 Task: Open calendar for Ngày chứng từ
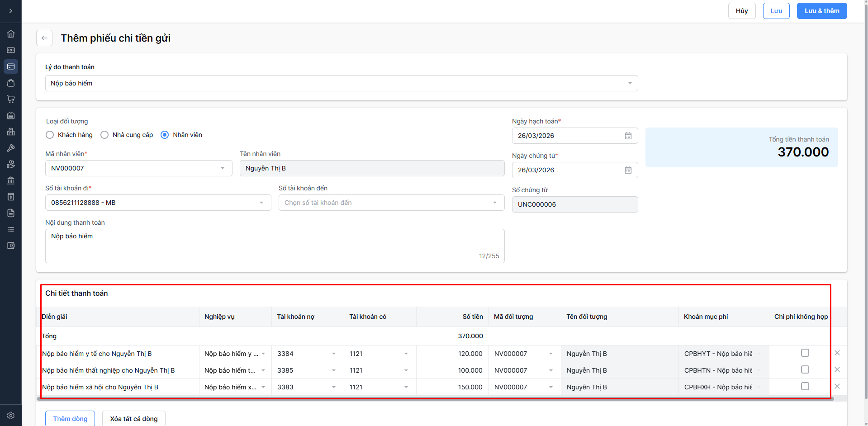tap(628, 170)
